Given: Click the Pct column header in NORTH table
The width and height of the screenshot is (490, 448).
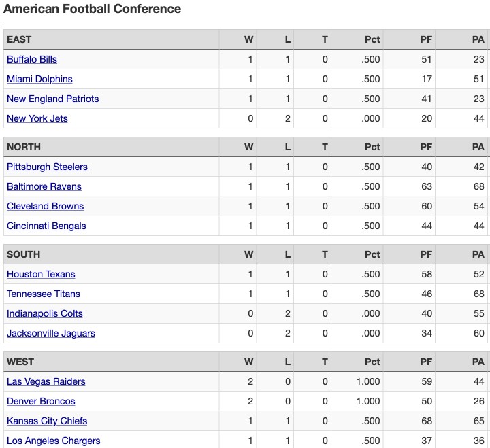Looking at the screenshot, I should 372,147.
